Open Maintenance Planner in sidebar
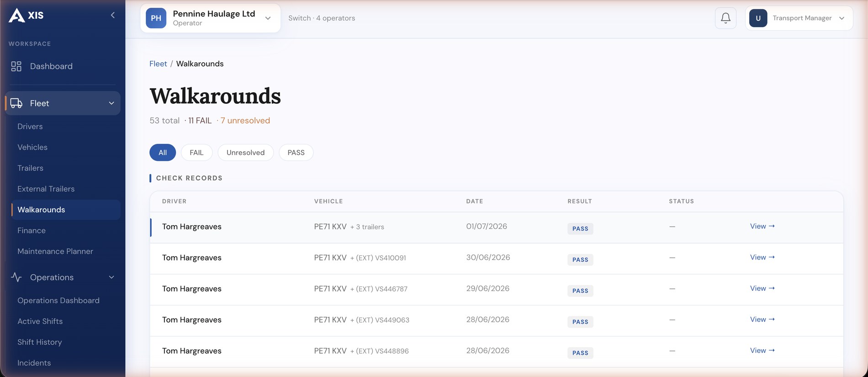Viewport: 868px width, 377px height. [55, 251]
